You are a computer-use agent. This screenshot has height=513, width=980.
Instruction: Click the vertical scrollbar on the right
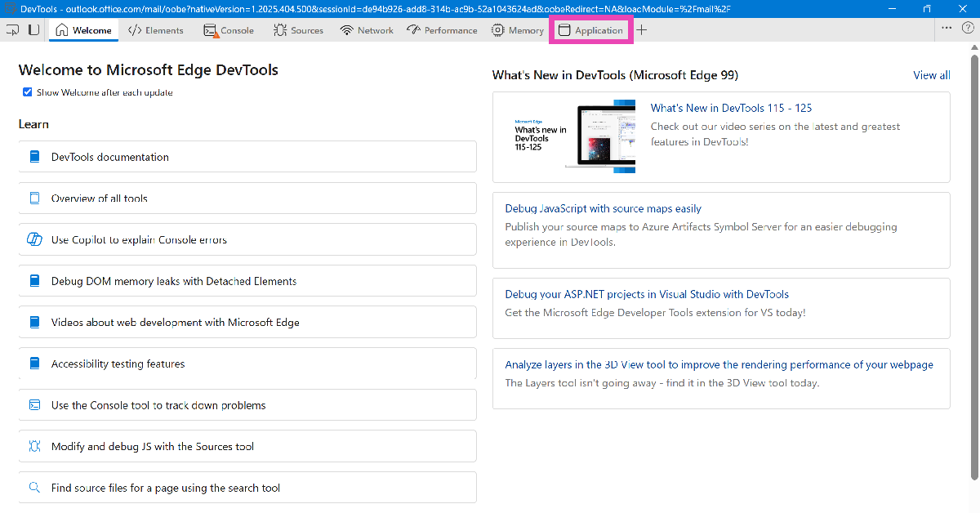point(973,245)
